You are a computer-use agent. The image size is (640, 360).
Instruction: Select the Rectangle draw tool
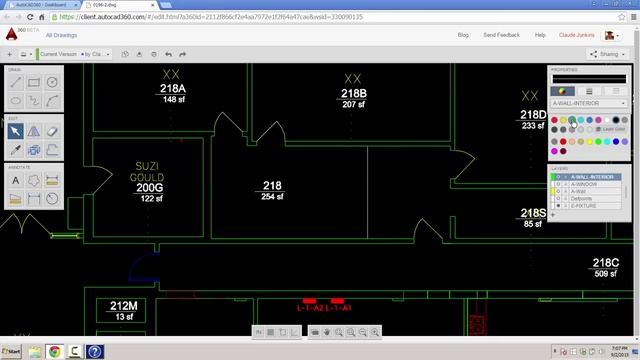tap(34, 82)
